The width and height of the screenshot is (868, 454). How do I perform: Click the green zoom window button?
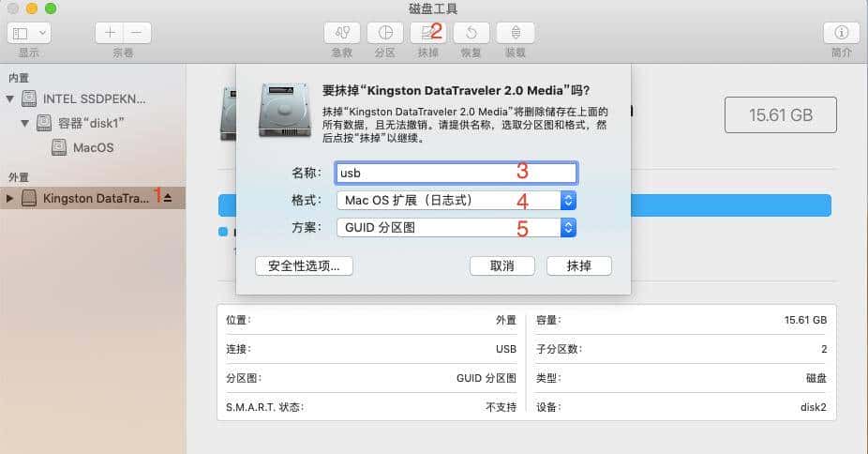51,8
